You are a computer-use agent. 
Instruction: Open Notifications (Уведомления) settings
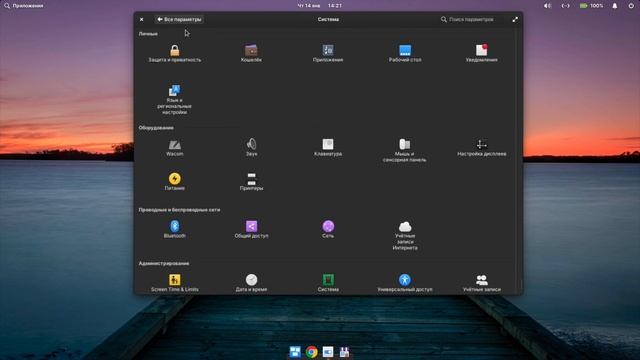(x=482, y=53)
